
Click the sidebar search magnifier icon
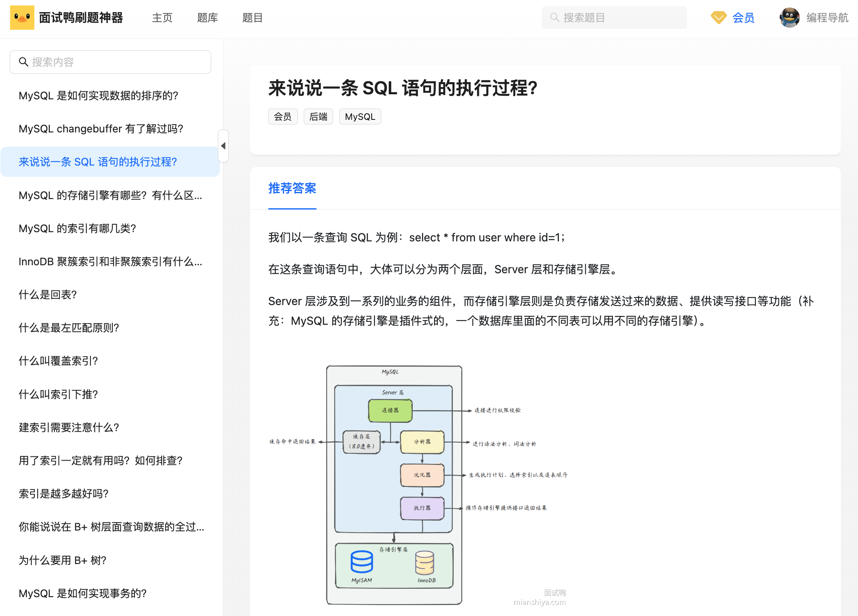(23, 62)
